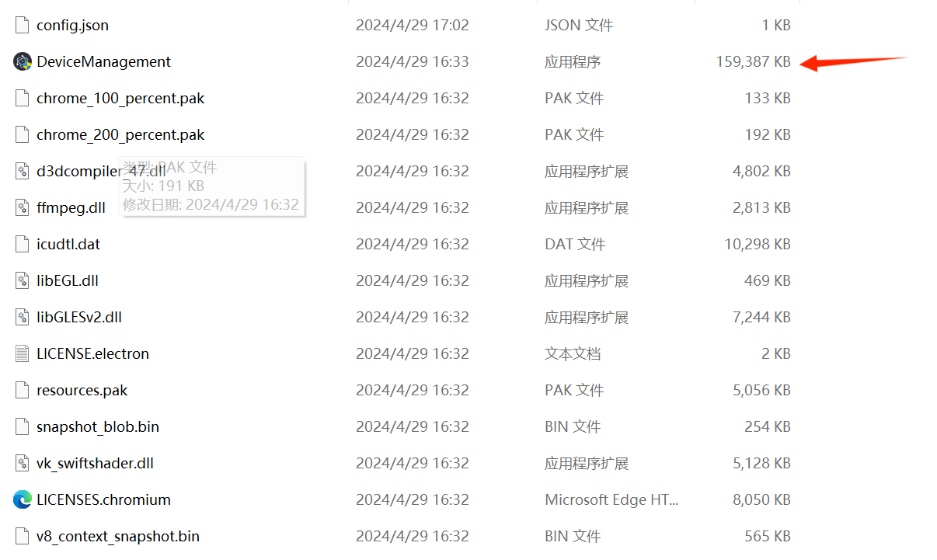Select the chrome_200_percent.pak file name
This screenshot has width=937, height=560.
tap(120, 135)
